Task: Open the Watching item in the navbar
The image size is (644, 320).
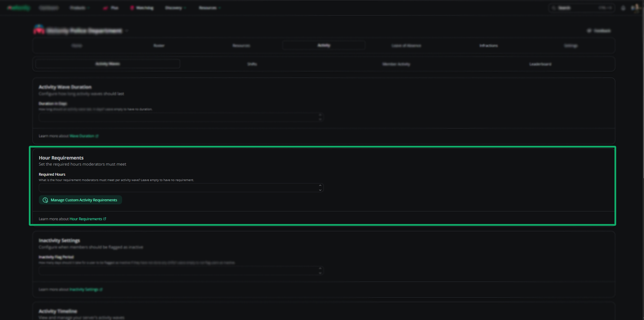Action: 142,8
